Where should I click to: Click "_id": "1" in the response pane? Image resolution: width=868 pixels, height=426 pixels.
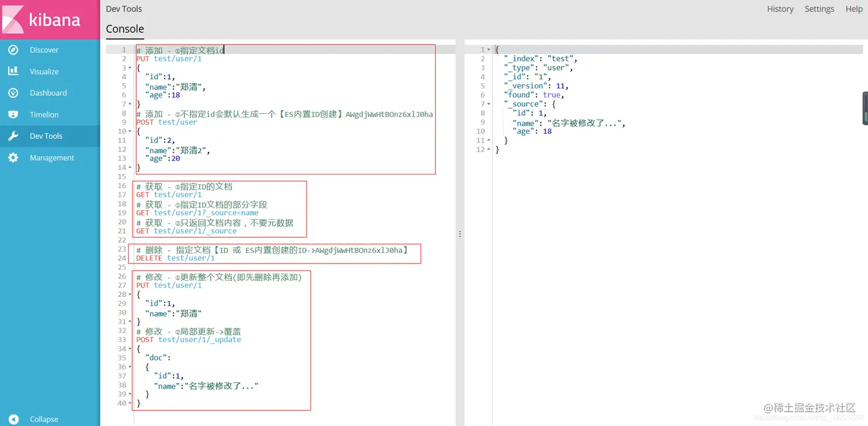point(528,77)
